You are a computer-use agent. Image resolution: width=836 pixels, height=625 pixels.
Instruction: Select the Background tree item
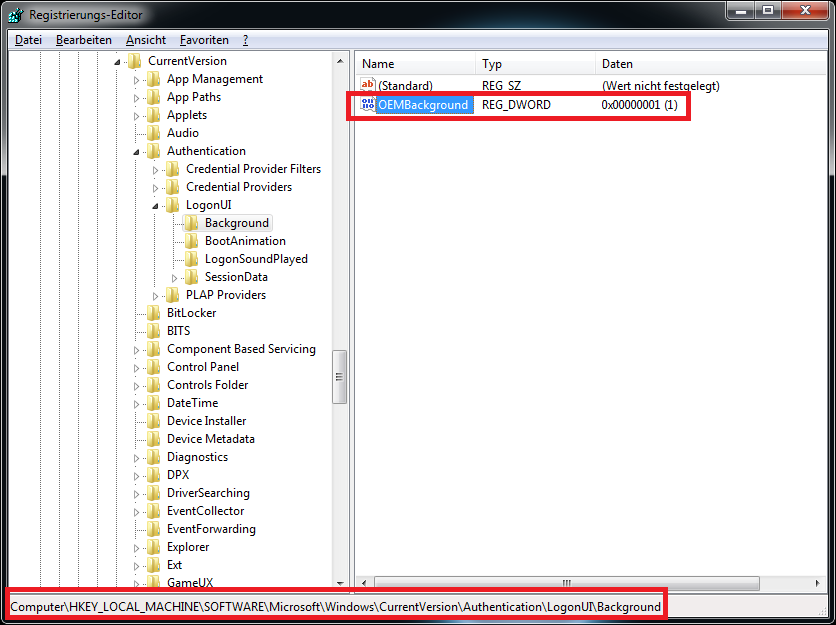click(x=237, y=223)
